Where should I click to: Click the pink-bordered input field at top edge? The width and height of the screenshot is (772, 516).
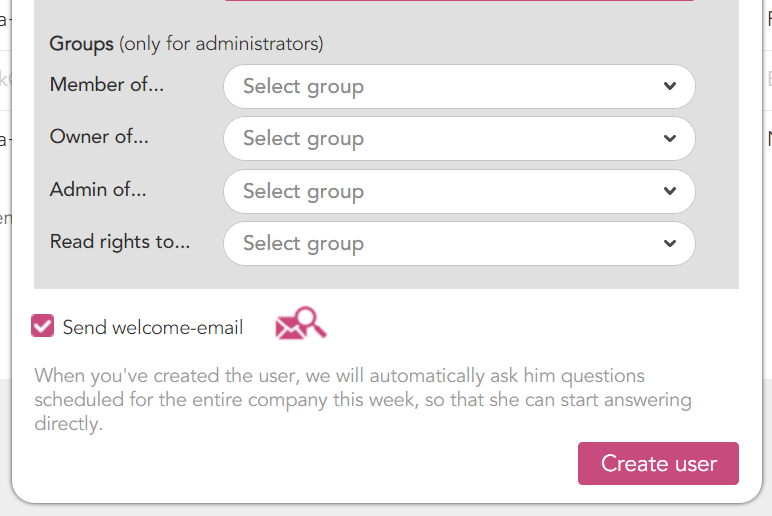(x=459, y=0)
